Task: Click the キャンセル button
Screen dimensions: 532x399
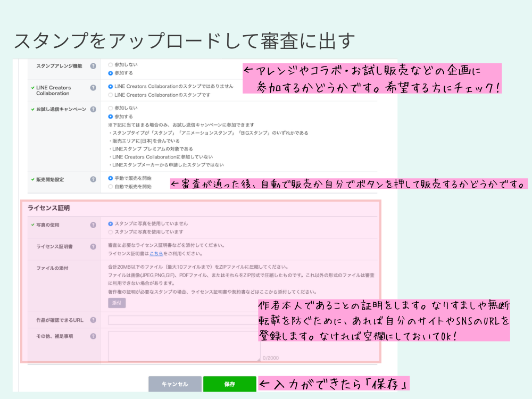Action: tap(175, 384)
